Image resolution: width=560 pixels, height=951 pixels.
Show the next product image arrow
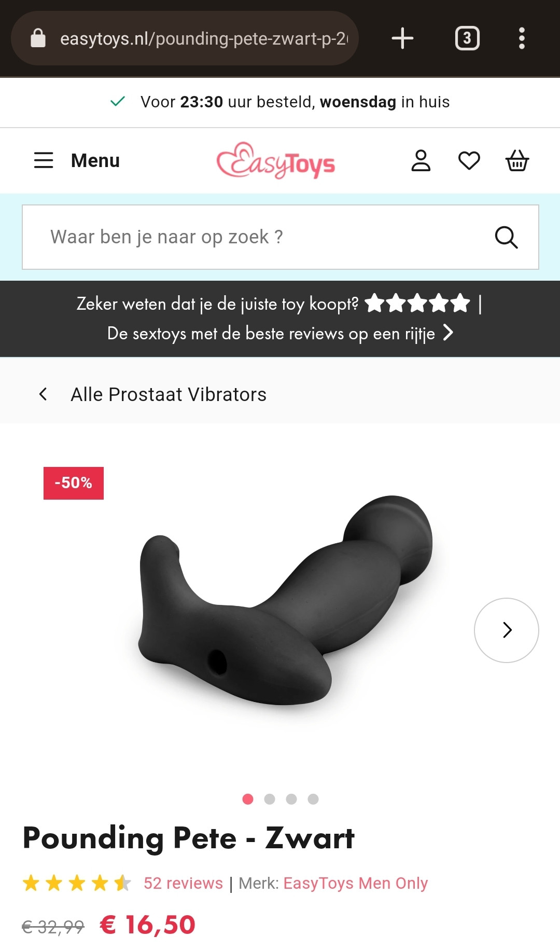(x=507, y=630)
